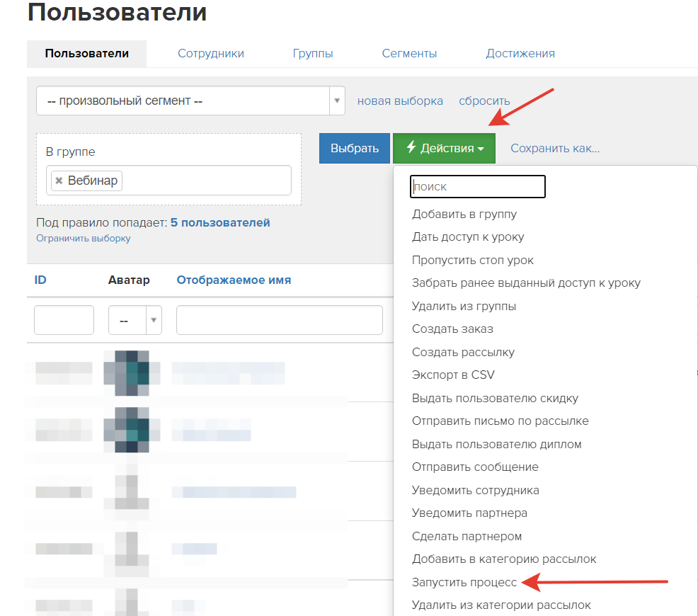This screenshot has height=616, width=698.
Task: Click the сбросить reset link
Action: (x=484, y=101)
